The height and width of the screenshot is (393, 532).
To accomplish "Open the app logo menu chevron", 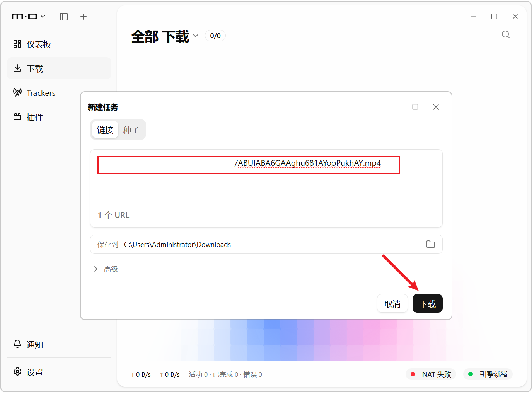I will click(43, 17).
